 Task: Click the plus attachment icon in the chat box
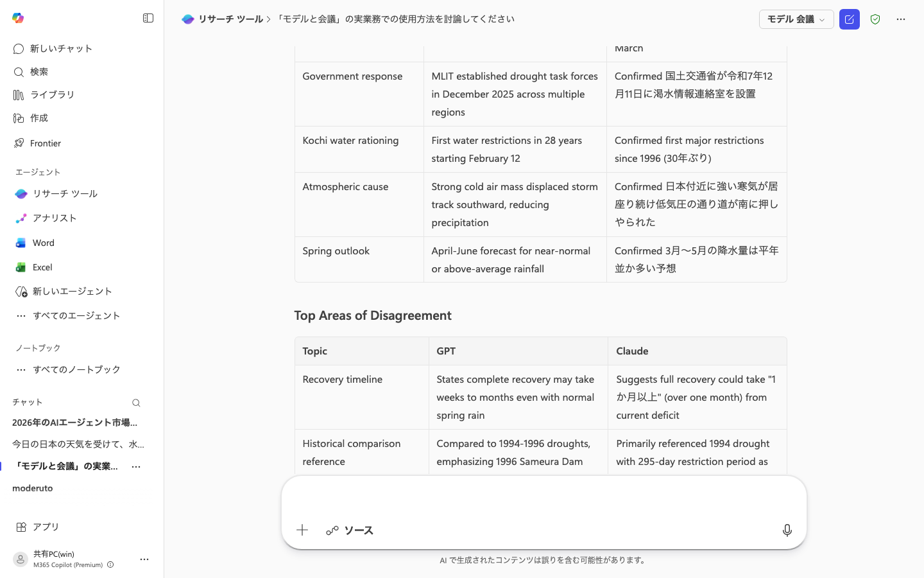(x=302, y=530)
